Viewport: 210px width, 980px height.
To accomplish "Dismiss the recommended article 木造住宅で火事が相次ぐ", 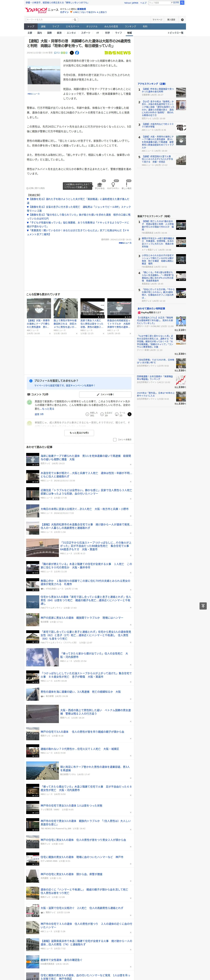I will 130,482.
